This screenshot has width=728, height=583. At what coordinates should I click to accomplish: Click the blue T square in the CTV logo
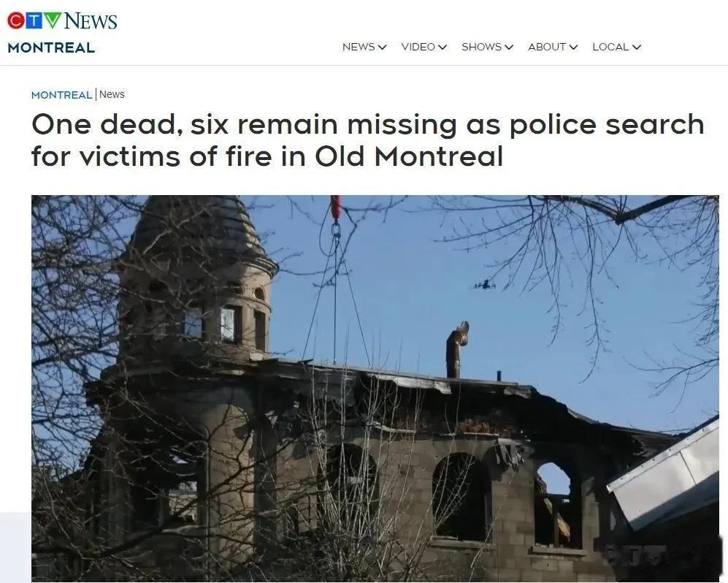click(x=34, y=20)
